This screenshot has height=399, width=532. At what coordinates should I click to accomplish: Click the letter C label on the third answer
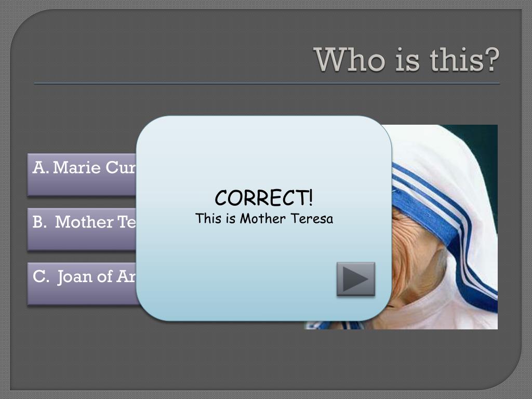pyautogui.click(x=41, y=276)
